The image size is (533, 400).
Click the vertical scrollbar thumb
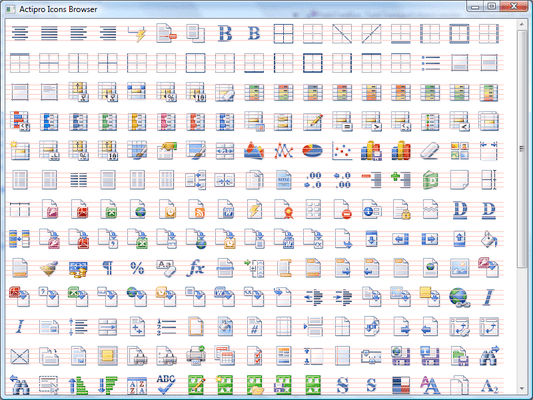coord(521,149)
